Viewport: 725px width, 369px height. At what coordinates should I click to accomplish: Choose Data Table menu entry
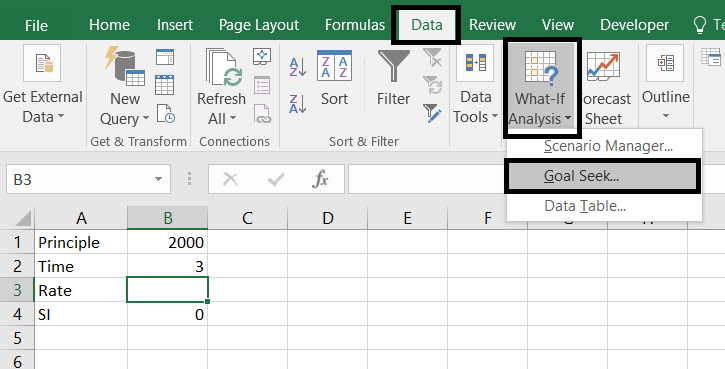tap(604, 206)
